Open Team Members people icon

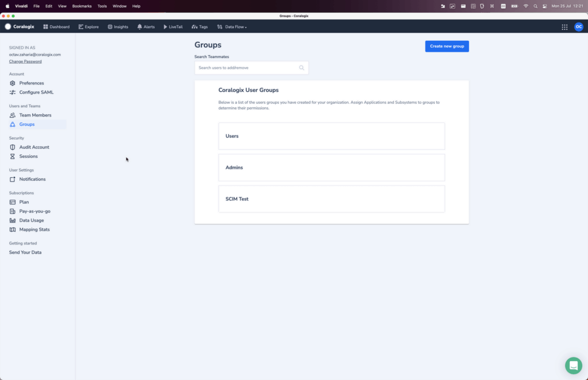[x=13, y=115]
